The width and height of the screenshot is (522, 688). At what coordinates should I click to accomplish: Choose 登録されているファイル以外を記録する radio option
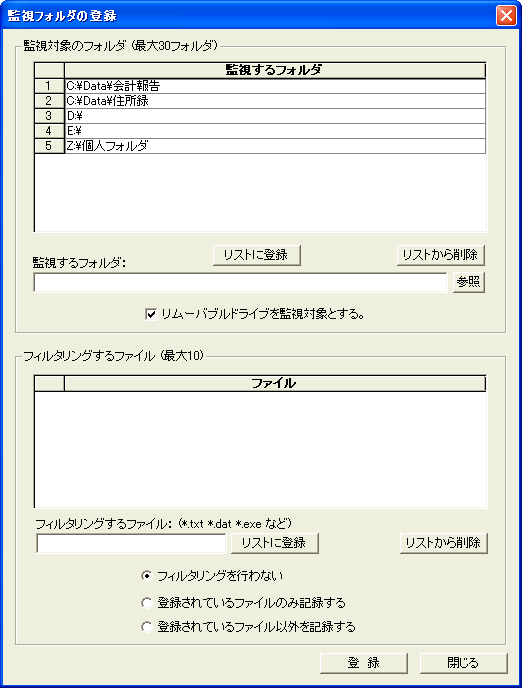tap(147, 627)
